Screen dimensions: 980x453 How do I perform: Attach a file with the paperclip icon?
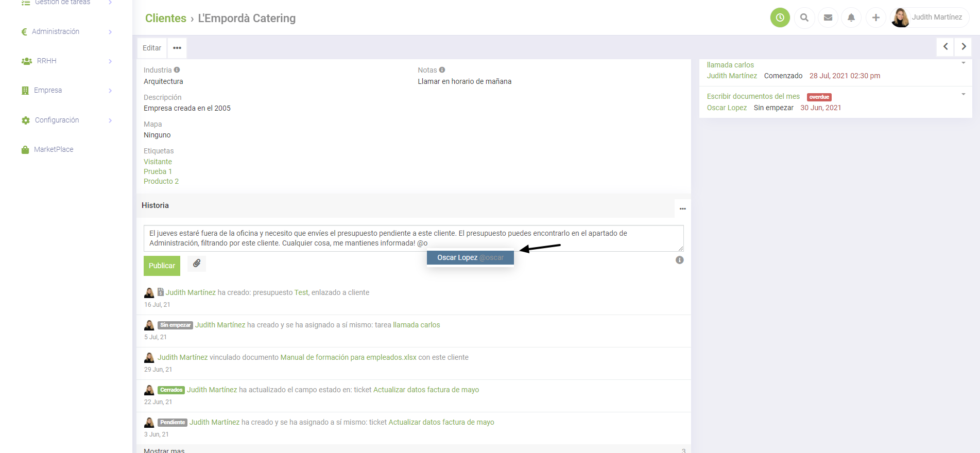(x=197, y=264)
